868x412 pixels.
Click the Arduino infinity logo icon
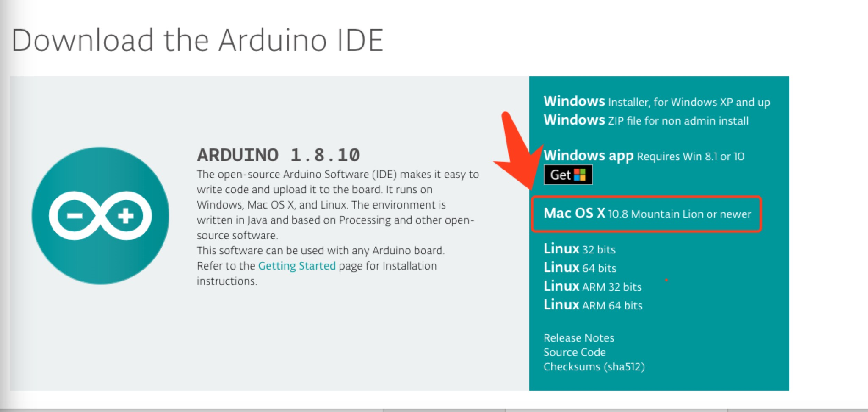click(x=101, y=215)
